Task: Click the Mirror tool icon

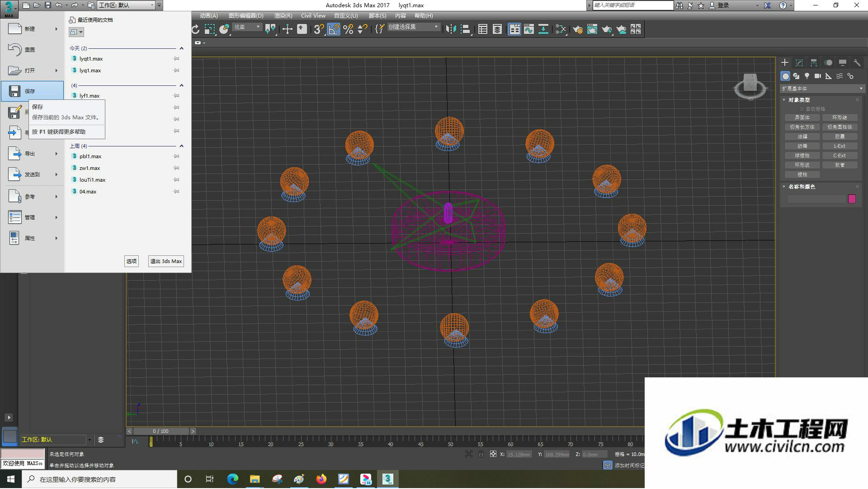Action: pos(451,29)
